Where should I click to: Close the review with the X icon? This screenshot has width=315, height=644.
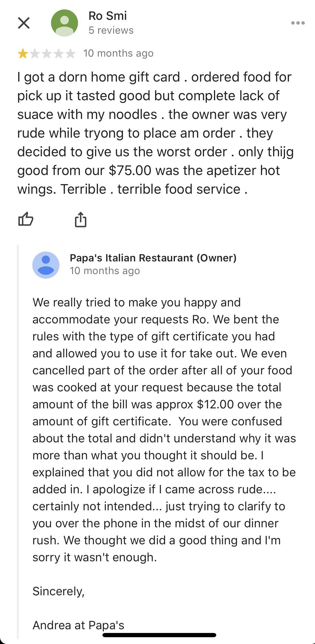tap(24, 23)
